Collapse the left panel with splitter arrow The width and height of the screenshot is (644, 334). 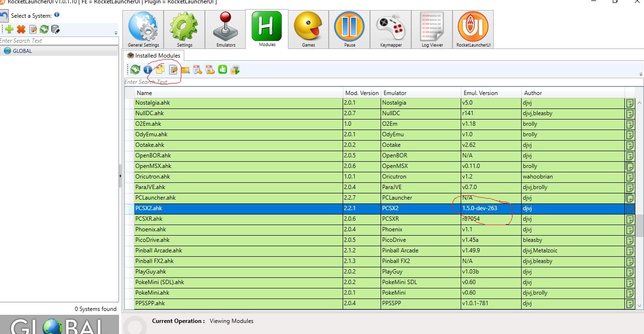pos(120,177)
